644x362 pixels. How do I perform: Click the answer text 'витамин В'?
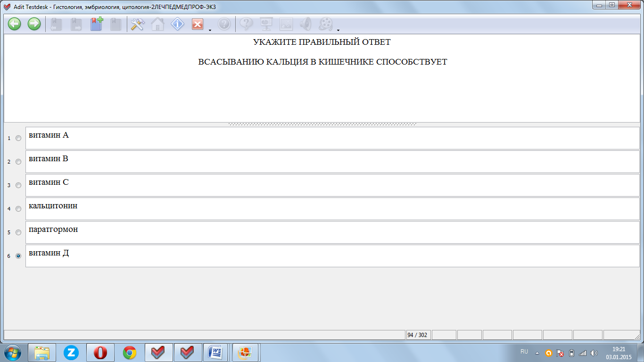click(49, 159)
